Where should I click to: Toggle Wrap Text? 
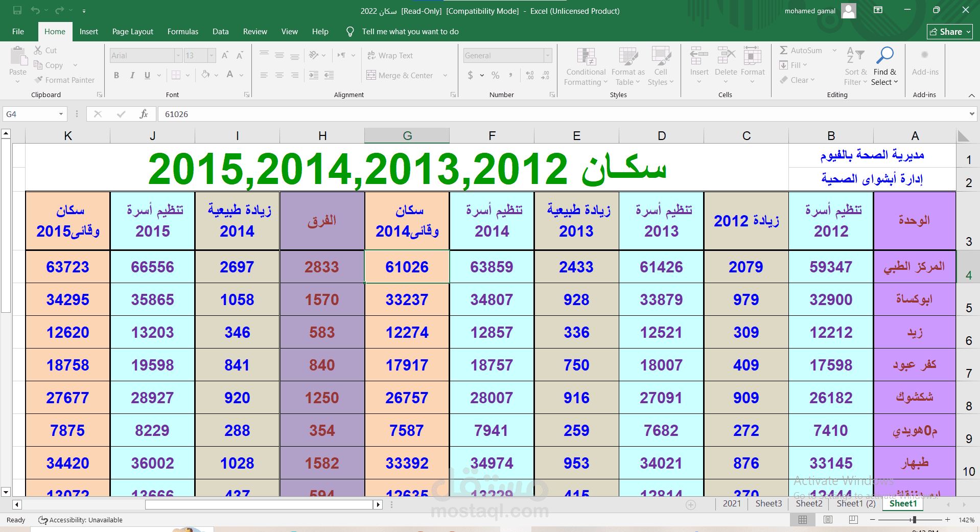pyautogui.click(x=390, y=55)
